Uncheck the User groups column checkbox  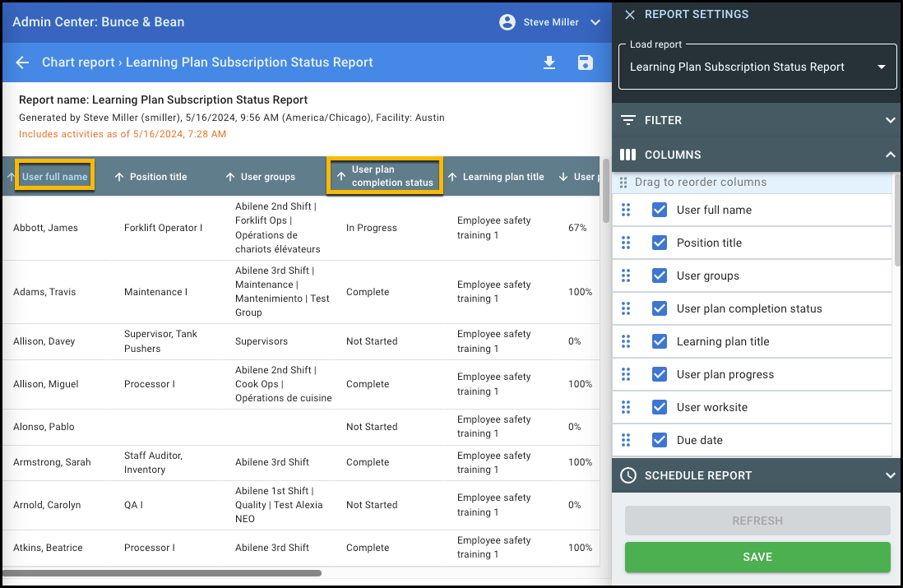coord(660,276)
